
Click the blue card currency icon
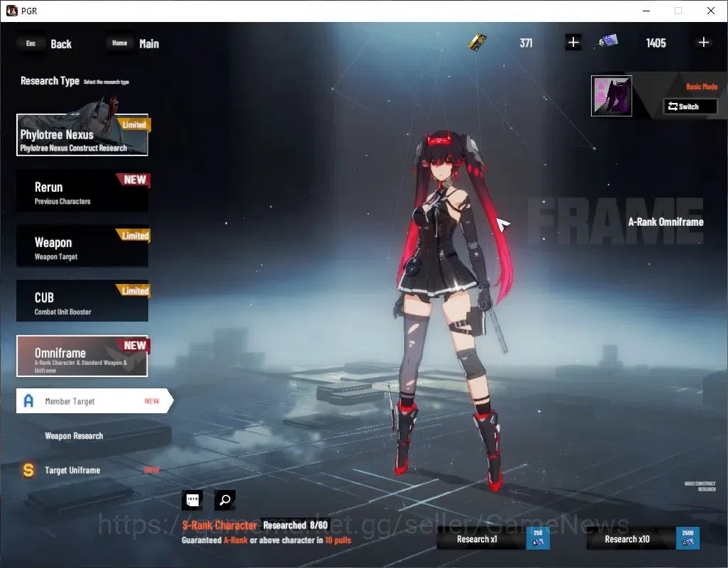608,41
